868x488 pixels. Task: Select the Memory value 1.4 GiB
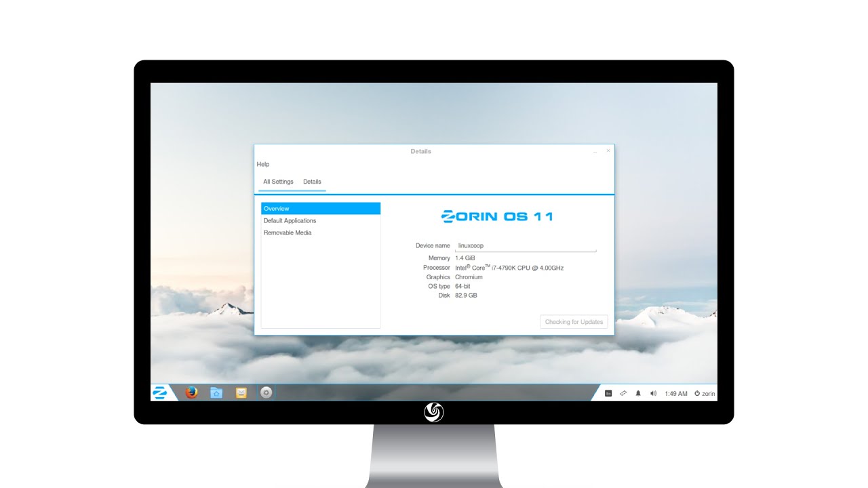click(465, 258)
